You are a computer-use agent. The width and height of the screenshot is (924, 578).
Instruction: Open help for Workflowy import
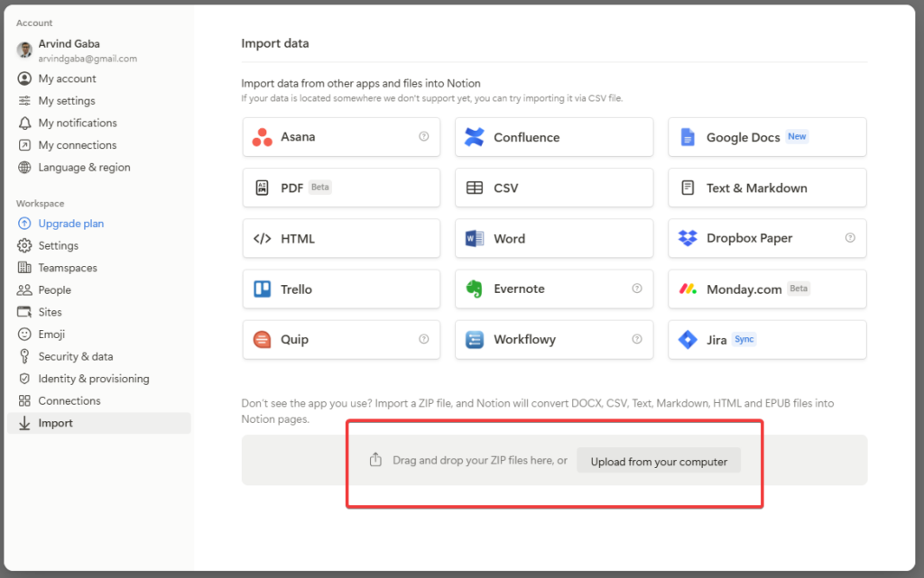point(637,339)
